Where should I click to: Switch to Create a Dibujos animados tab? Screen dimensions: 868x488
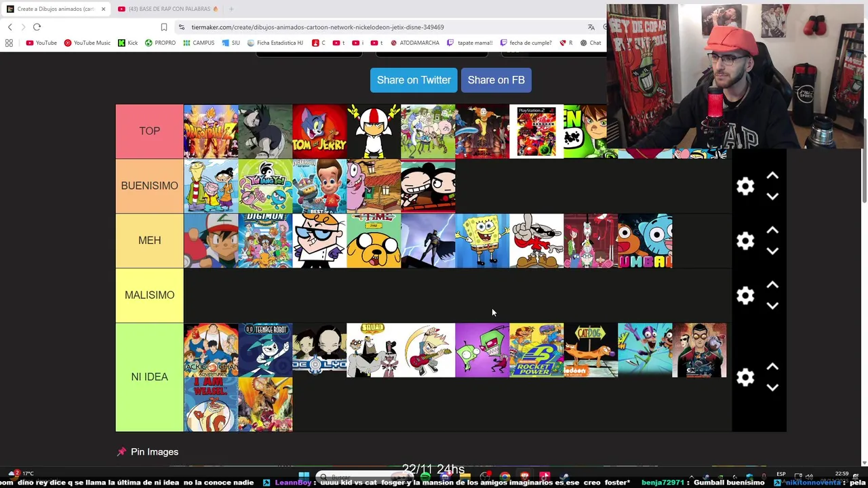point(56,9)
